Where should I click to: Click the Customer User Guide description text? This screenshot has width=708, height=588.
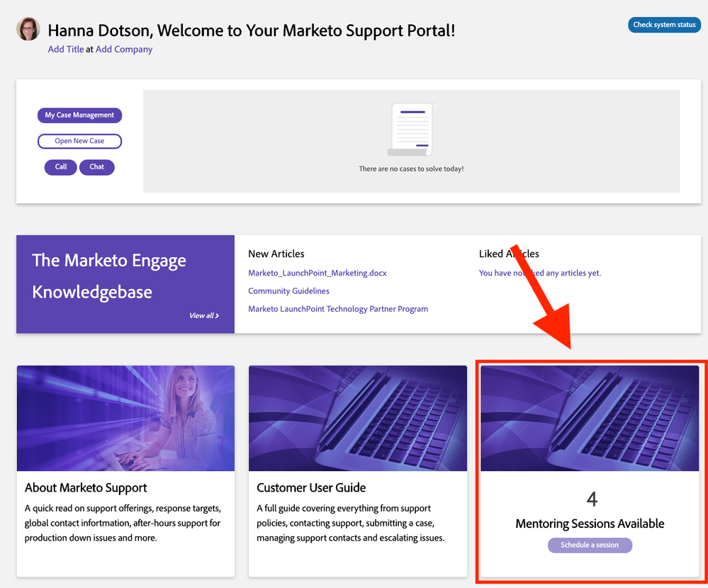tap(350, 523)
